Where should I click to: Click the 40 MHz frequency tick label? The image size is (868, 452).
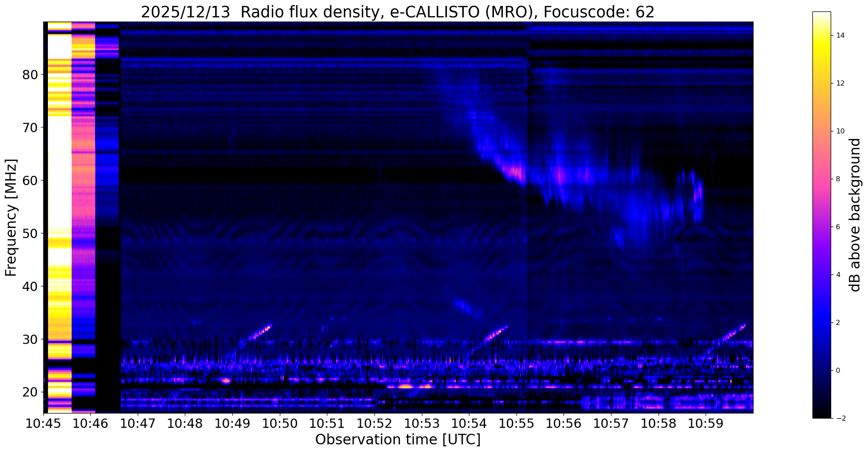(x=30, y=286)
